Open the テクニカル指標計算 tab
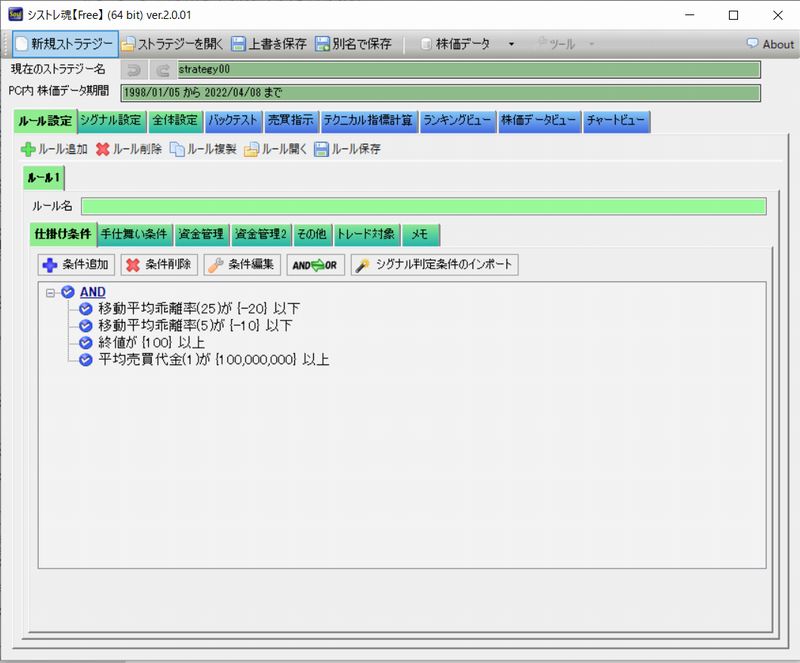Viewport: 800px width, 663px height. (369, 121)
